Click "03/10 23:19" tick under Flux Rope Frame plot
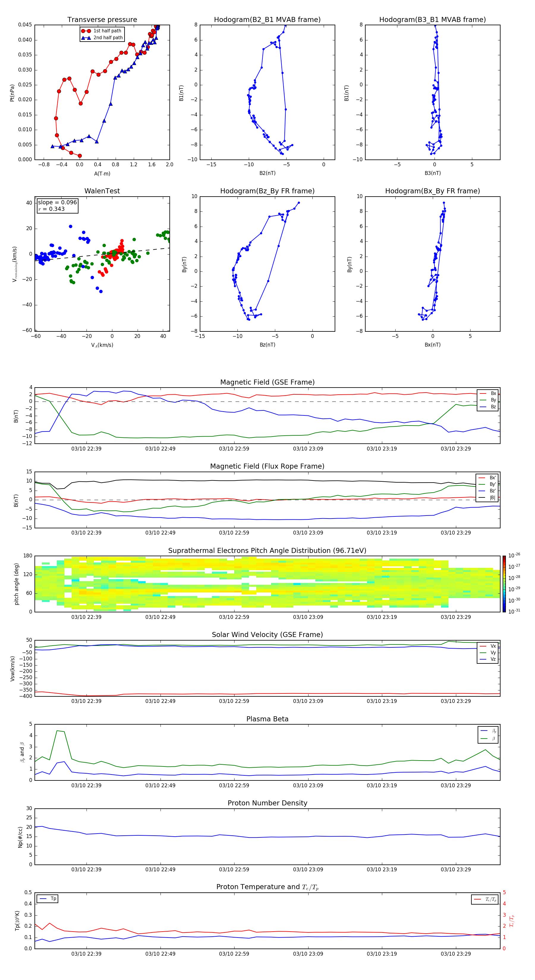The height and width of the screenshot is (980, 535). point(382,533)
